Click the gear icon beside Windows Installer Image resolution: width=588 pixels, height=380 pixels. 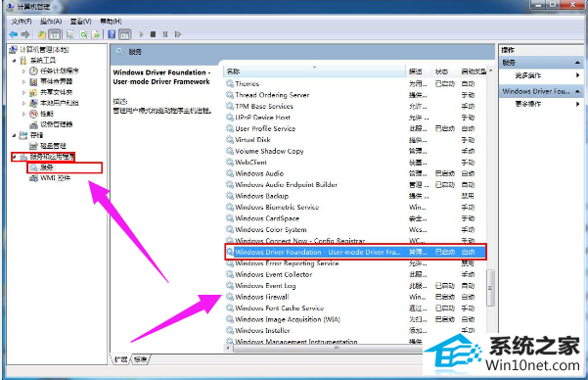pyautogui.click(x=230, y=330)
